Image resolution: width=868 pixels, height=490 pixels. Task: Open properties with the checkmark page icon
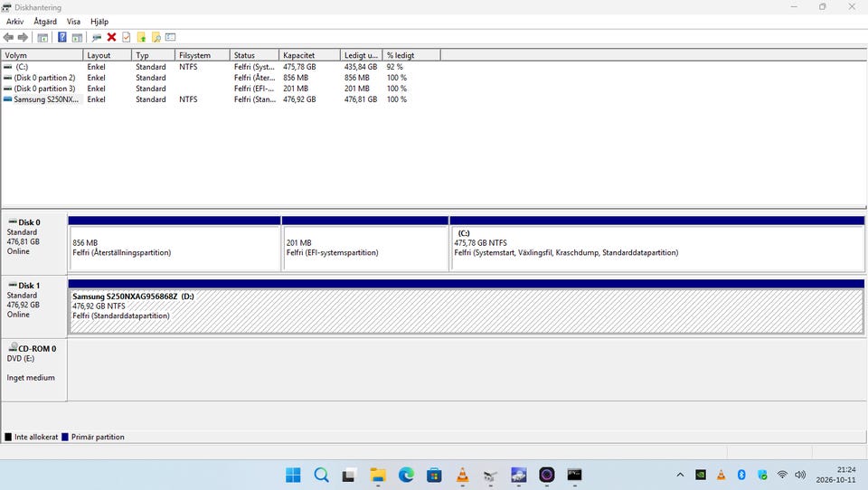tap(127, 37)
